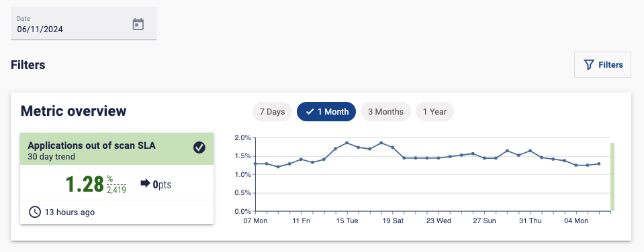Click the 1.0% y-axis label
The width and height of the screenshot is (644, 252).
242,174
